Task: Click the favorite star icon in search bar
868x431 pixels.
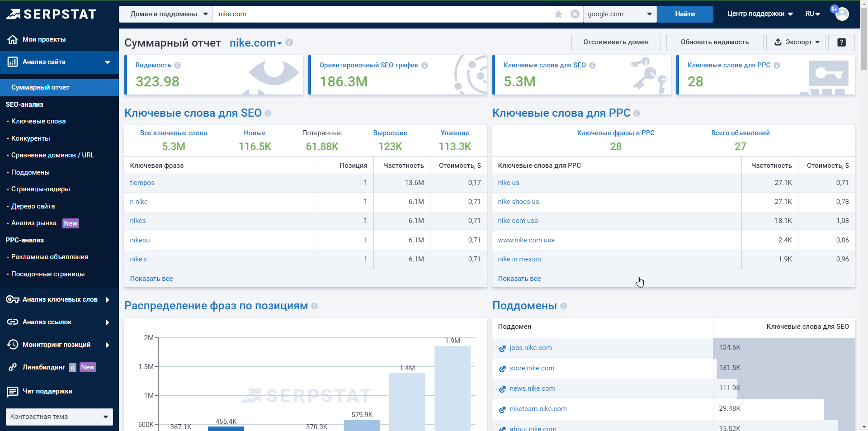Action: [558, 14]
